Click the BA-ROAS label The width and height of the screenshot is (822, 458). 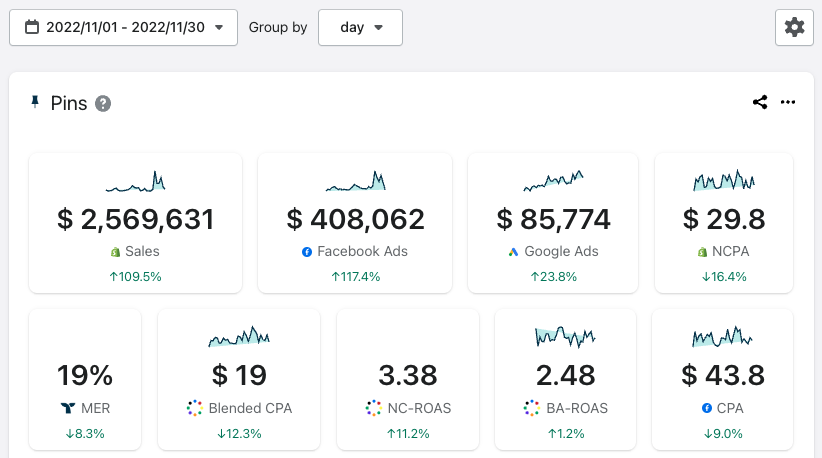click(577, 408)
